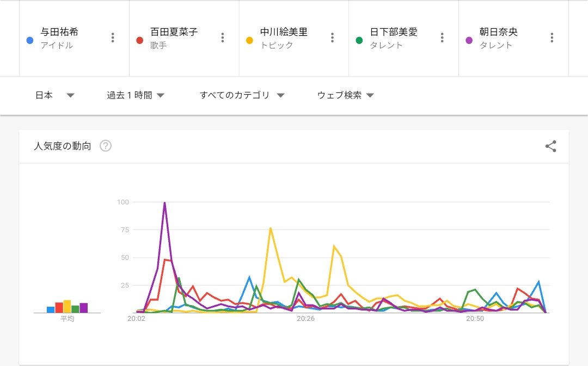Open the more-options menu for 百田夏菜子
The image size is (588, 366).
(222, 38)
